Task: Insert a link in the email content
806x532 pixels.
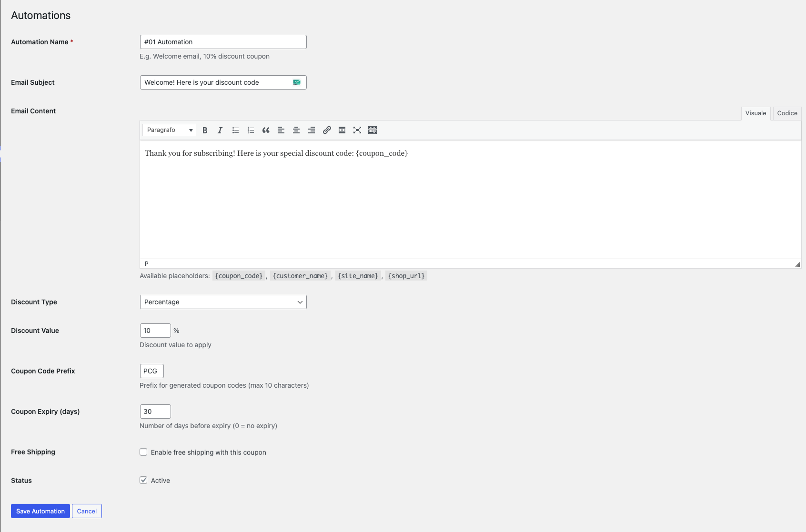Action: (x=327, y=130)
